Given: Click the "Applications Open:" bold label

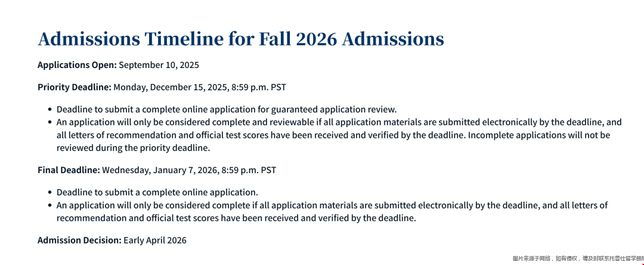Looking at the screenshot, I should click(78, 64).
